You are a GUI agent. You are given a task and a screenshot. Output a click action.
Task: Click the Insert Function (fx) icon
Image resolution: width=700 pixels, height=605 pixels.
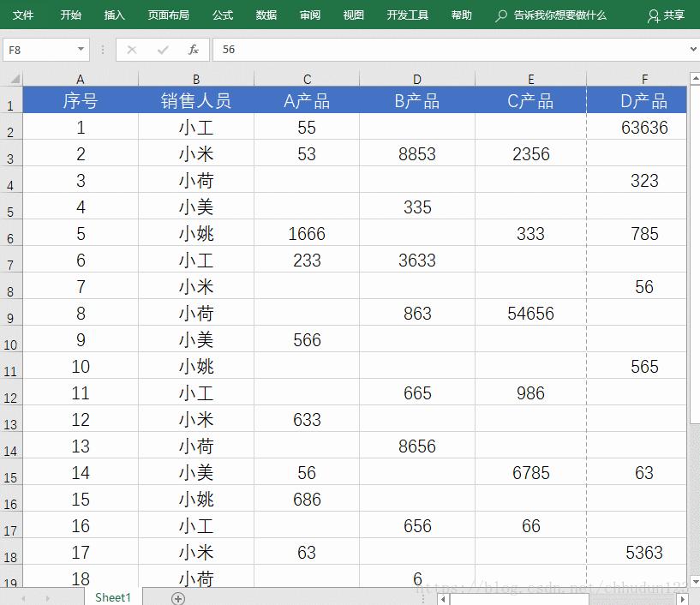click(x=194, y=50)
